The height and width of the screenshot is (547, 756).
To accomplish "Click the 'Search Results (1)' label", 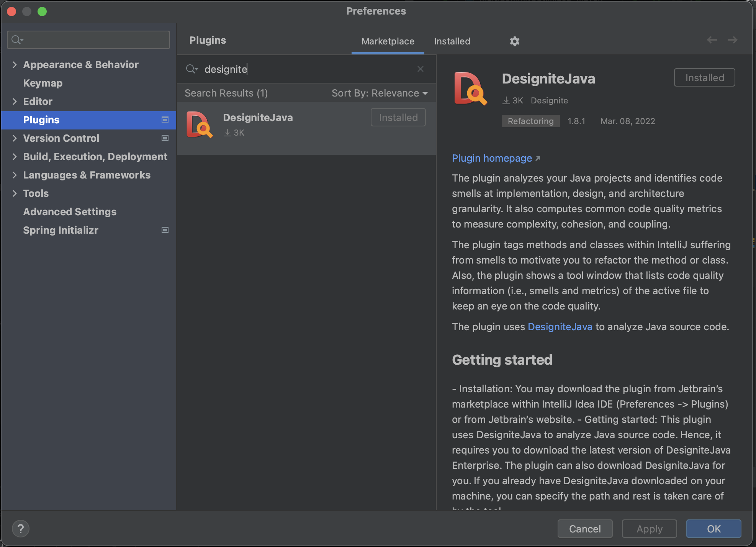I will [x=226, y=93].
